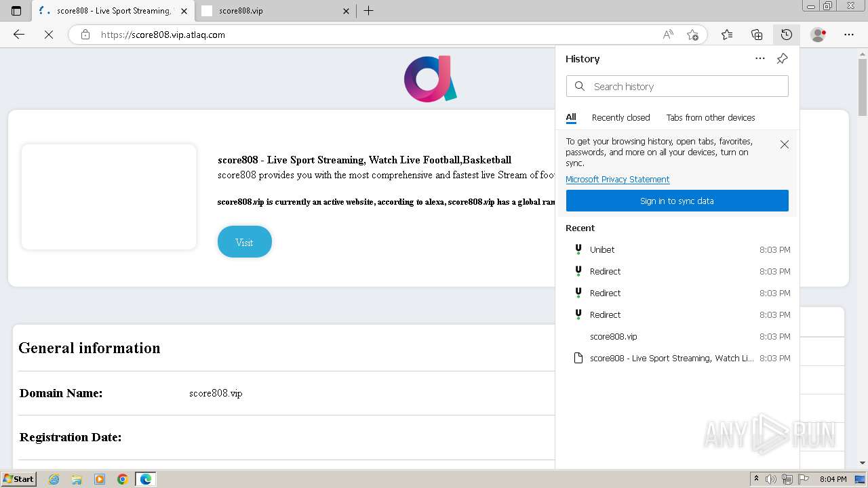This screenshot has height=488, width=868.
Task: Open Action Center flag icon
Action: coord(804,479)
